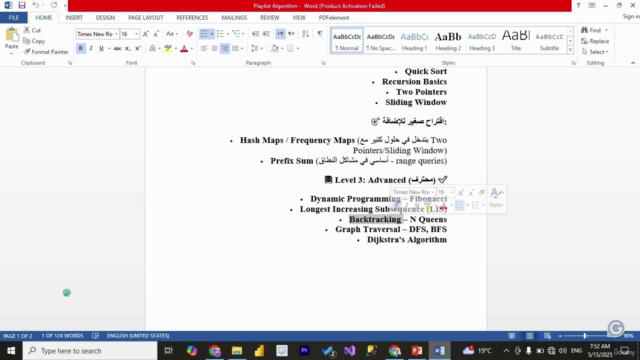The image size is (640, 360).
Task: Click the Windows search box
Action: pos(90,351)
